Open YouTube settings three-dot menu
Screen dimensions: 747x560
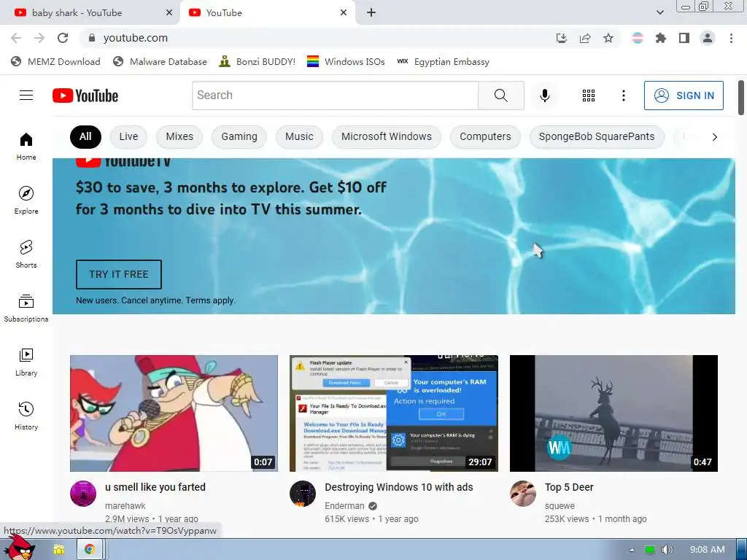pyautogui.click(x=623, y=96)
